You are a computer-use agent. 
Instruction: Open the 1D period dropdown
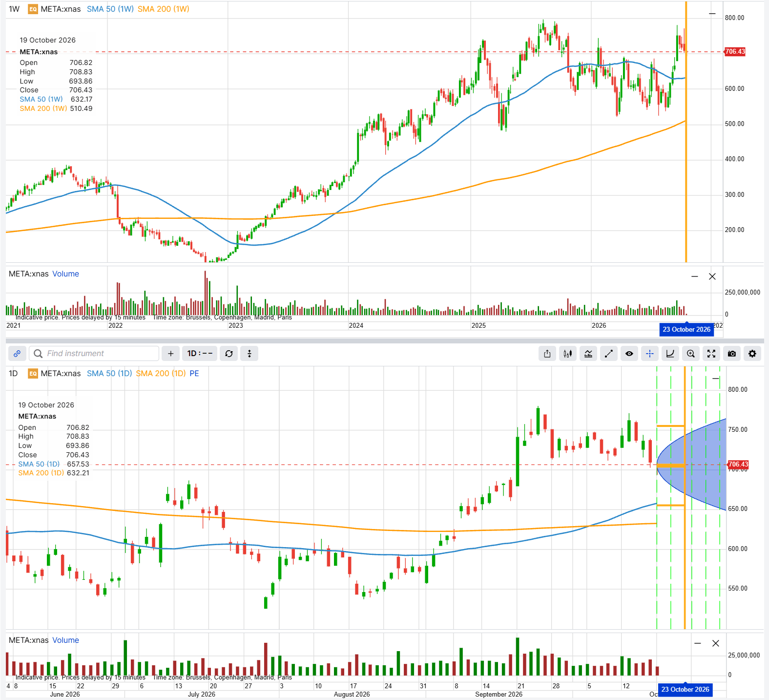coord(200,353)
